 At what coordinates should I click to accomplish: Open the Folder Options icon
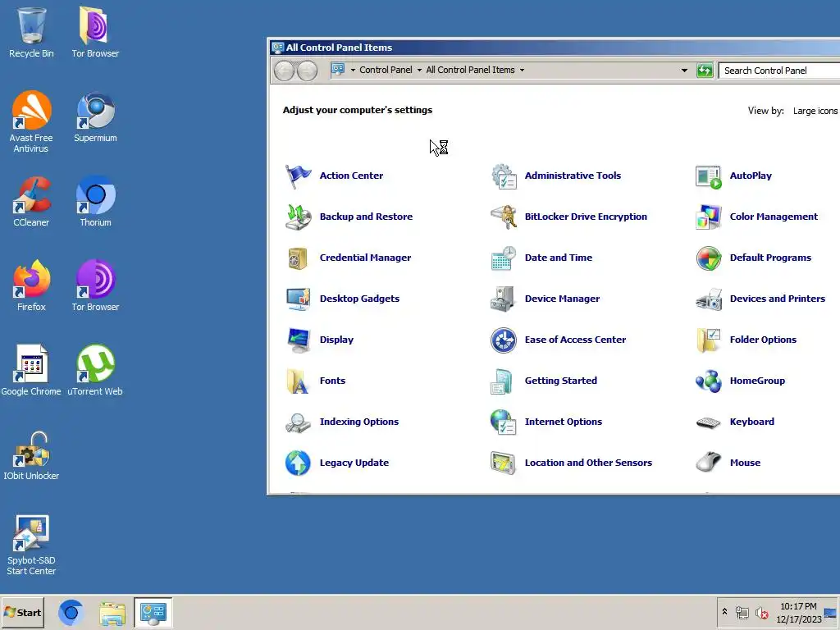[x=708, y=340]
